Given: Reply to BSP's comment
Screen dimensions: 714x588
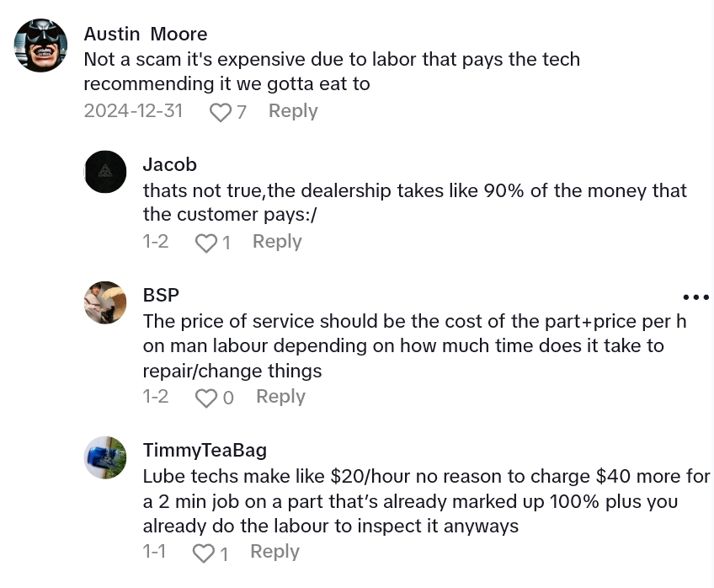Looking at the screenshot, I should click(x=280, y=397).
